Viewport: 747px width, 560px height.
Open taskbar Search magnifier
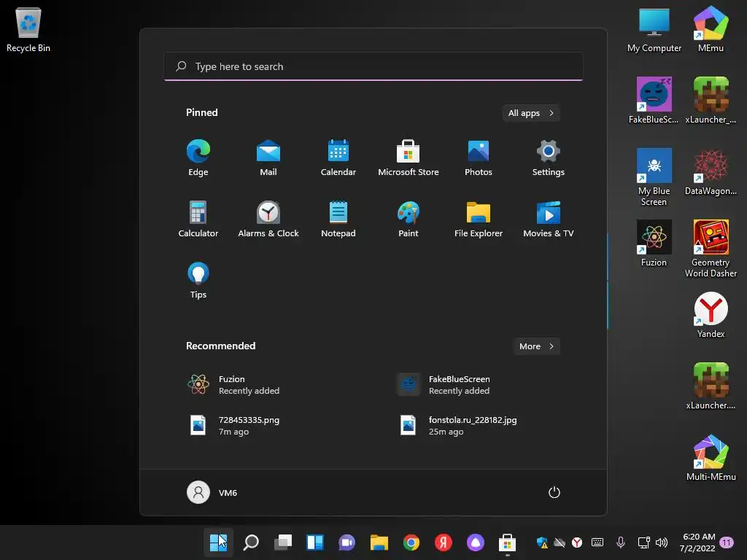[251, 542]
